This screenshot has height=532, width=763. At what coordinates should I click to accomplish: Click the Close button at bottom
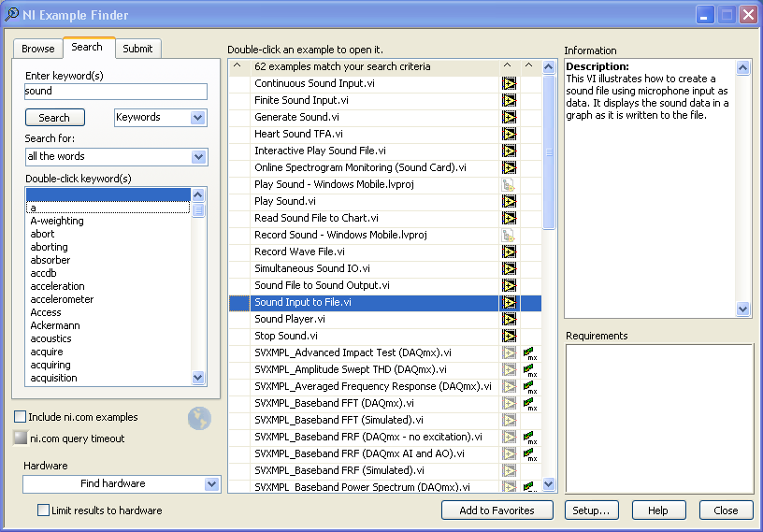pyautogui.click(x=726, y=510)
